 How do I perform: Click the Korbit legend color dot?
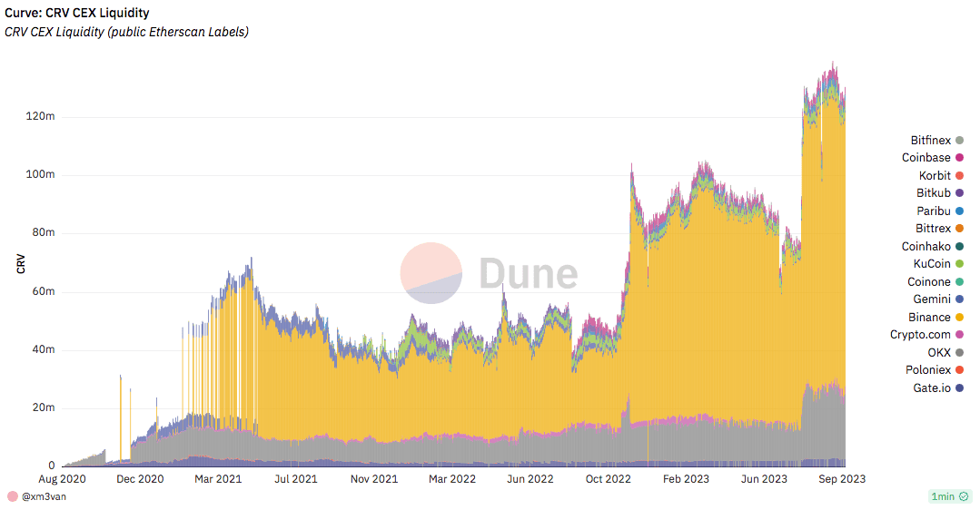pos(959,176)
